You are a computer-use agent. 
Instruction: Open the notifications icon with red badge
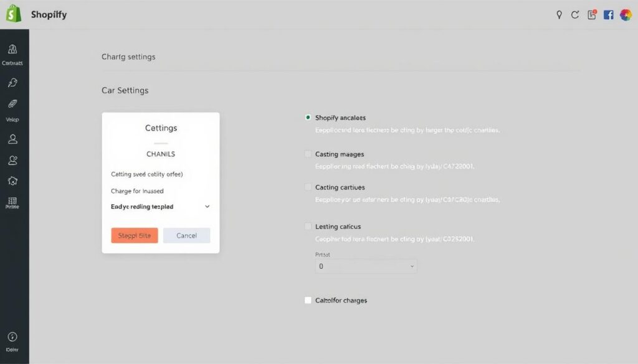tap(592, 15)
